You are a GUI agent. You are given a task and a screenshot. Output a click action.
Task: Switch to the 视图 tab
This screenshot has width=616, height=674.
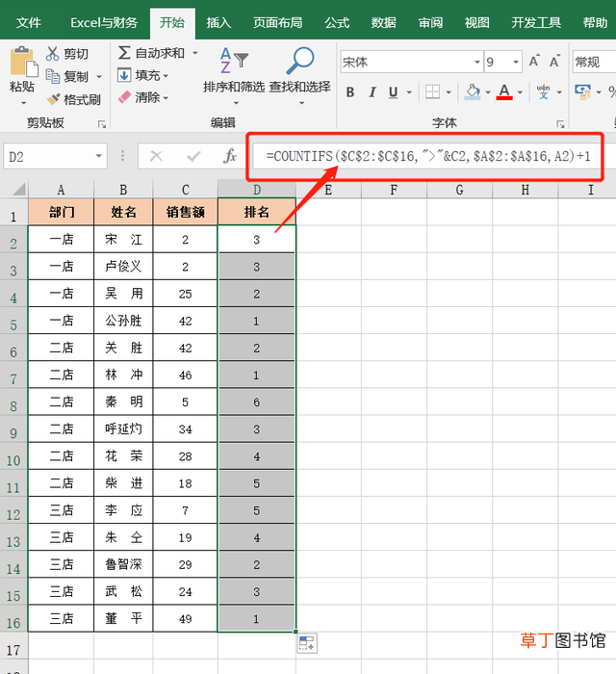476,23
